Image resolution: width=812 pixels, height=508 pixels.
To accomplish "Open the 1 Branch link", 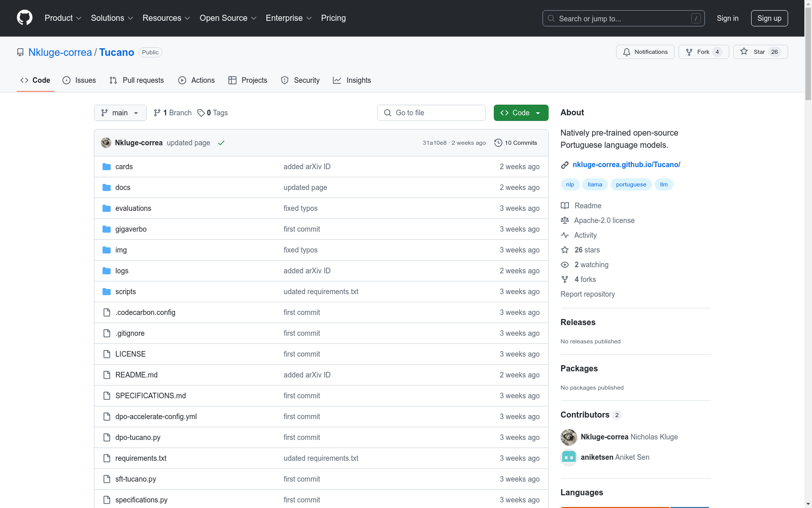I will tap(173, 113).
